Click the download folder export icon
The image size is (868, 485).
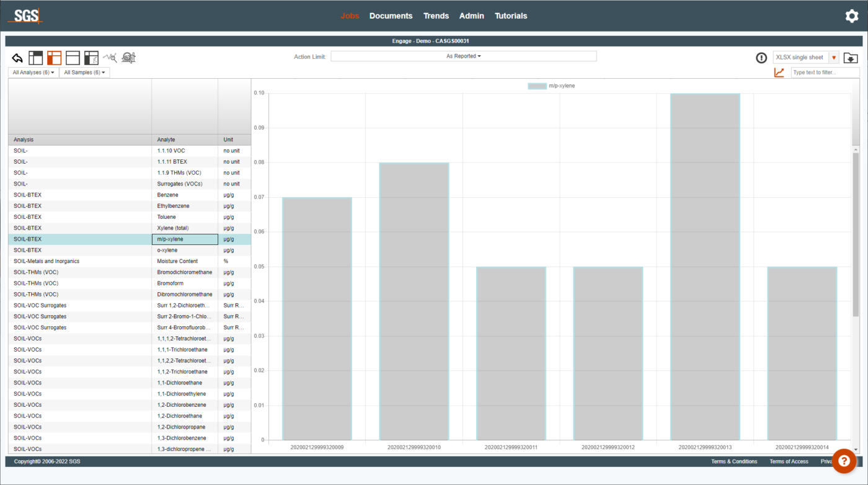[x=851, y=58]
